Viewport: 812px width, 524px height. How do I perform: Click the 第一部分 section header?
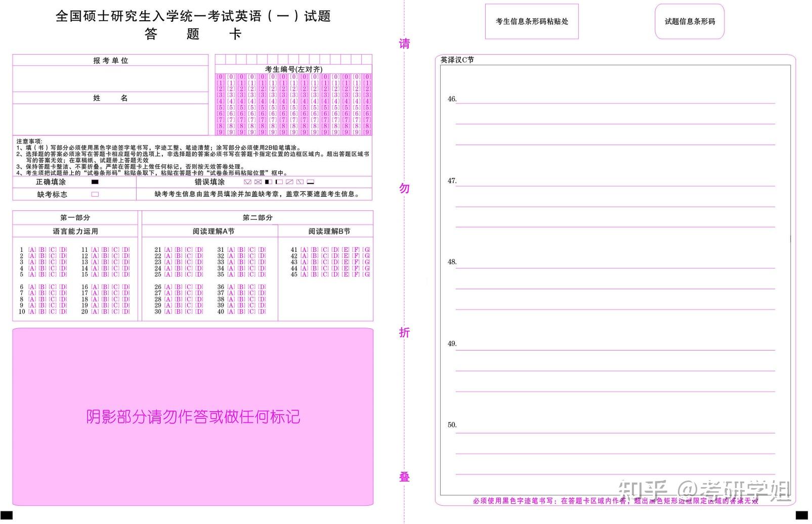[x=75, y=217]
